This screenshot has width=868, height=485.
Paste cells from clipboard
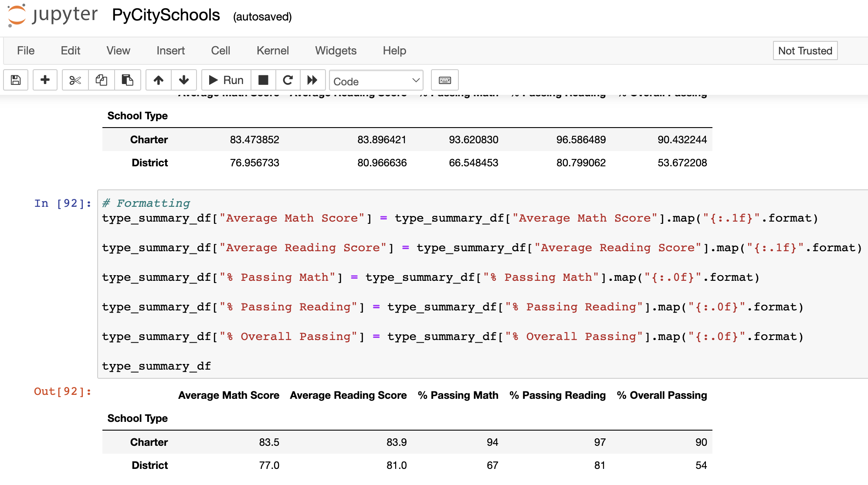[x=128, y=80]
